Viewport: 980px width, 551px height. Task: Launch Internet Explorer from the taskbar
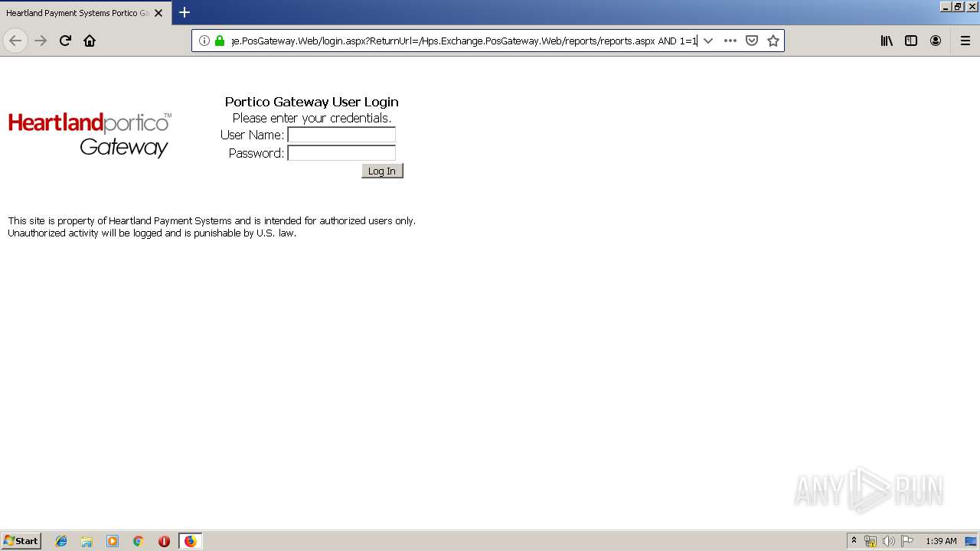(61, 541)
